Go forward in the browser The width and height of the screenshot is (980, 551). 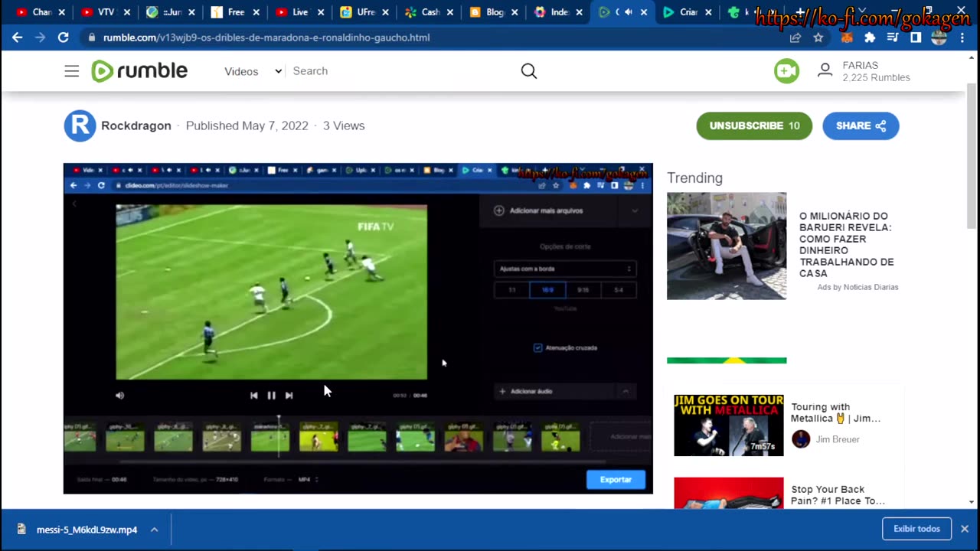click(41, 37)
